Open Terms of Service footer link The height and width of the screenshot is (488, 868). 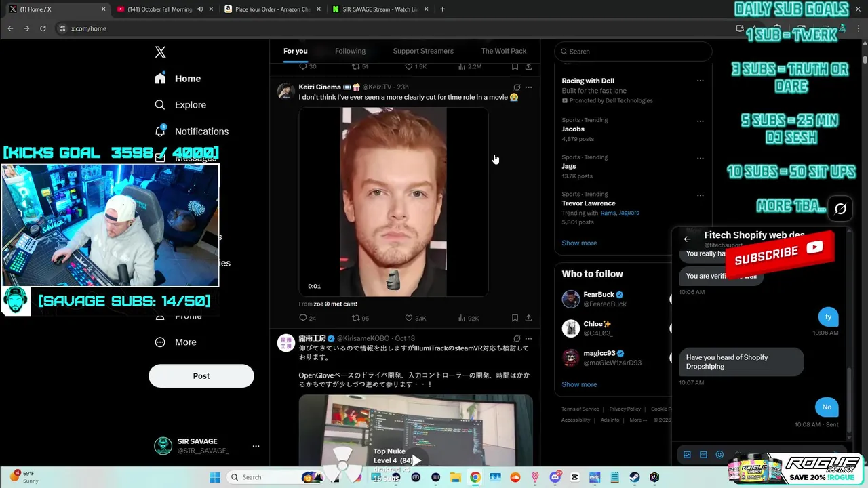pyautogui.click(x=580, y=409)
